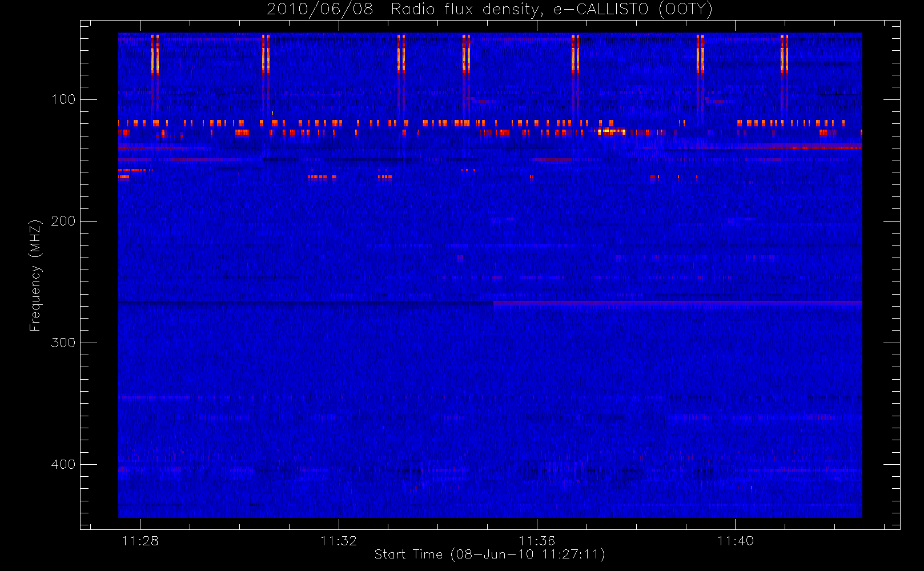Click the 'Start Time (08-Jun-10 11:27:11)' label

point(490,554)
